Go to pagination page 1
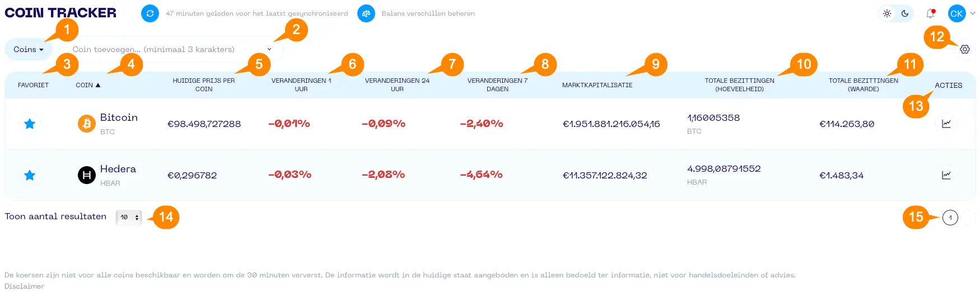The width and height of the screenshot is (980, 306). pos(950,218)
